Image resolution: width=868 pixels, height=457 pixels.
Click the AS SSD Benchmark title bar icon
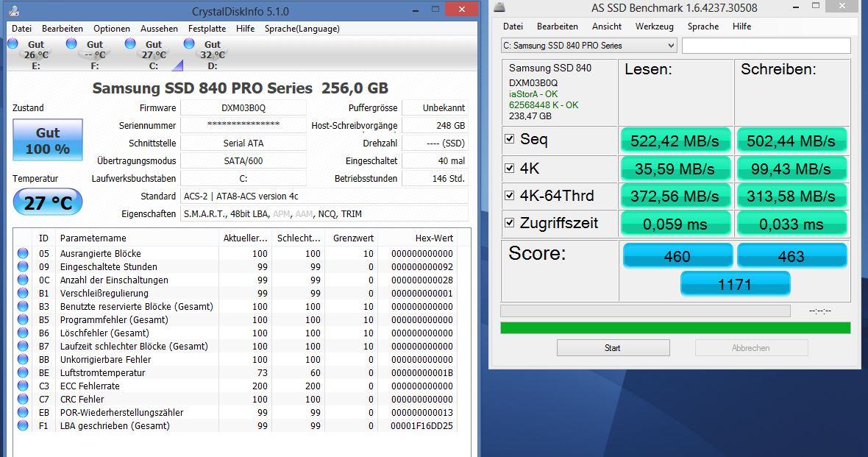[x=499, y=7]
